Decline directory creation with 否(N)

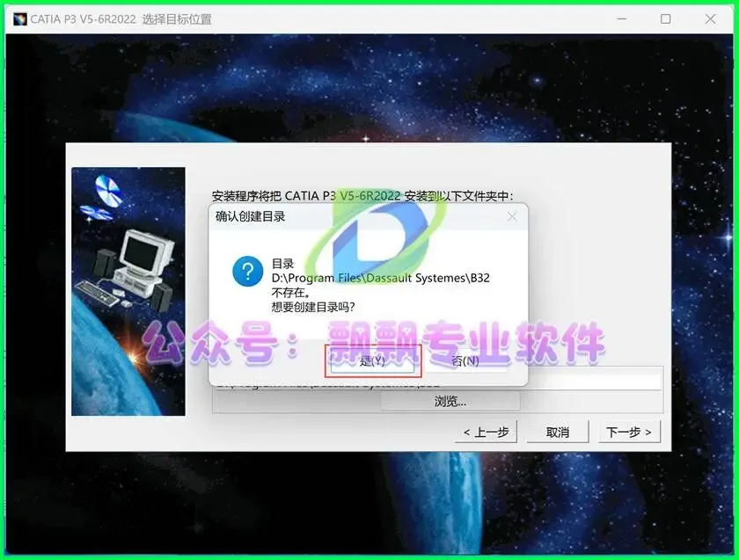tap(465, 361)
